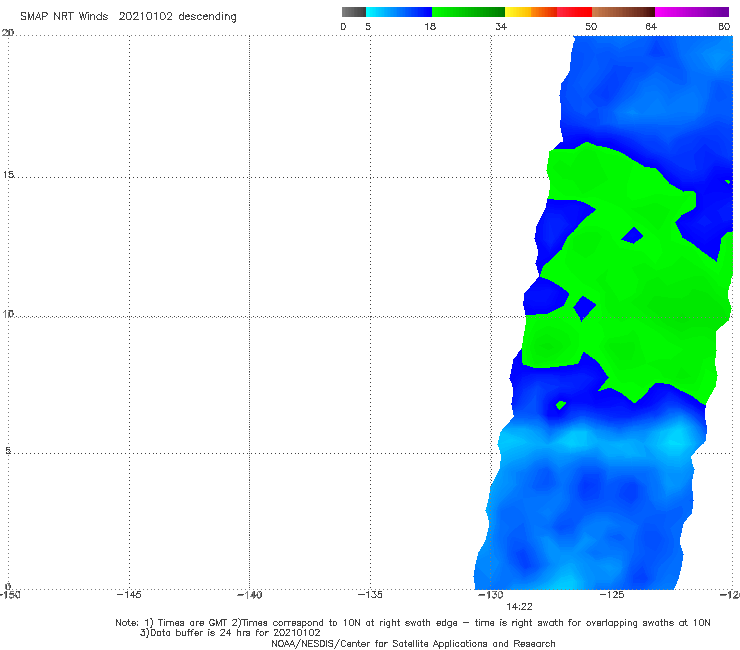Click the small green spot near 7N in swath
This screenshot has width=740, height=650.
click(x=561, y=405)
